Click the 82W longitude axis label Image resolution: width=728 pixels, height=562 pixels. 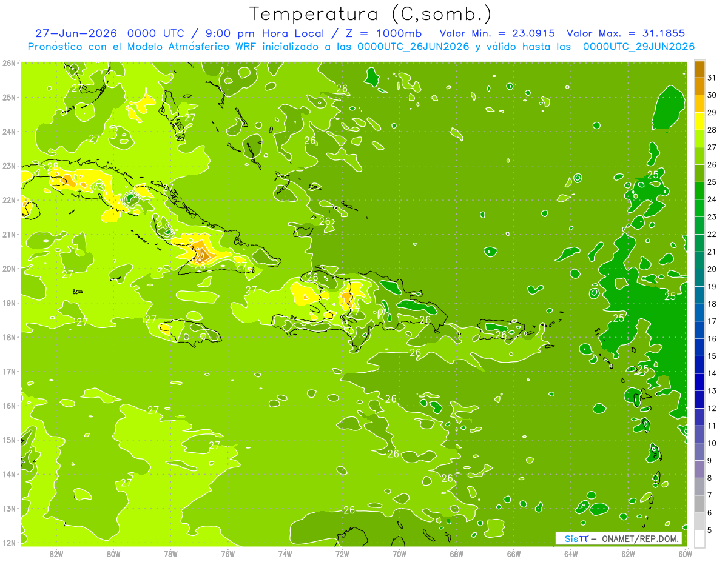(x=56, y=554)
